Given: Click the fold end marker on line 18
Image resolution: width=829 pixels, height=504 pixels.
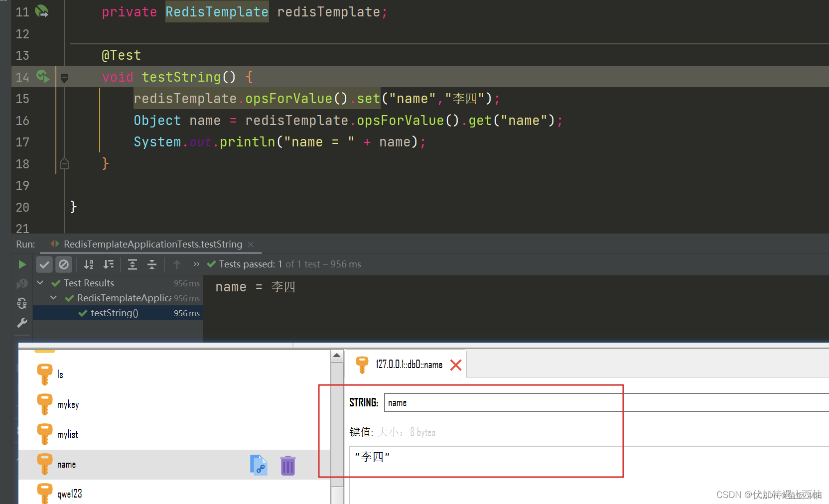Looking at the screenshot, I should (64, 163).
